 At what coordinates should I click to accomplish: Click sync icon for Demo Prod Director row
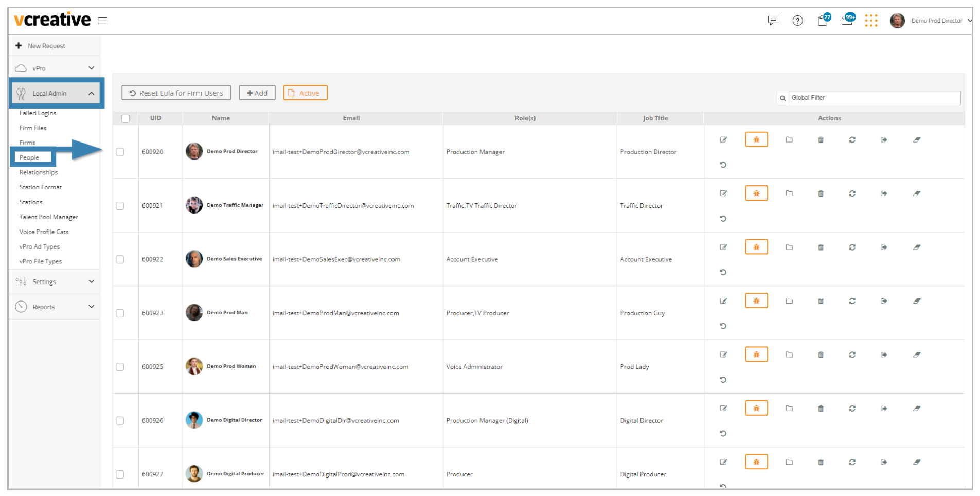click(x=852, y=140)
